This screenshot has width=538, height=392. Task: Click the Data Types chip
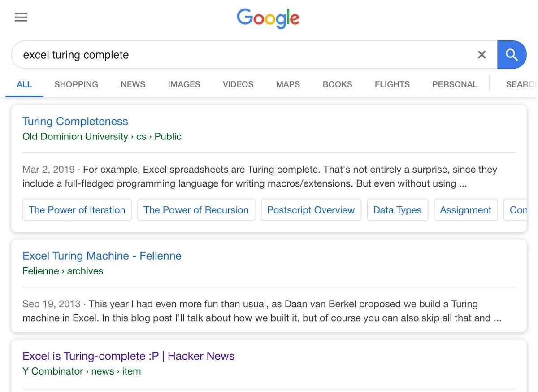click(x=397, y=210)
